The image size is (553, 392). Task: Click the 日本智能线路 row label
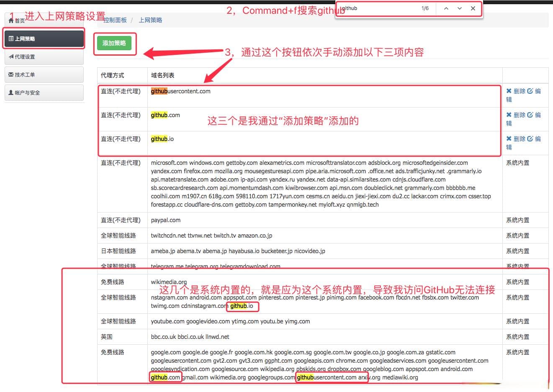tap(118, 251)
